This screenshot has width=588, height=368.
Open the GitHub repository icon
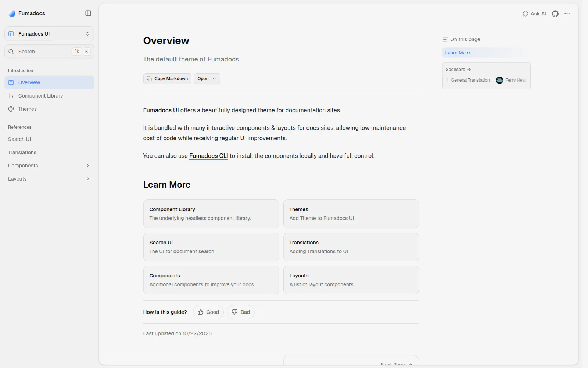555,14
